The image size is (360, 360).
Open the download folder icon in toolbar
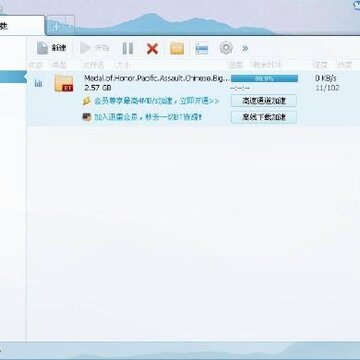click(177, 49)
